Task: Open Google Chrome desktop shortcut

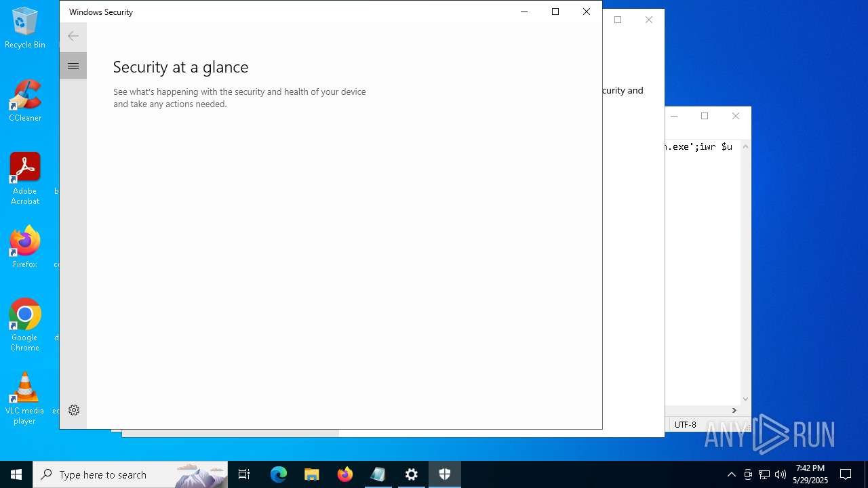Action: point(25,325)
